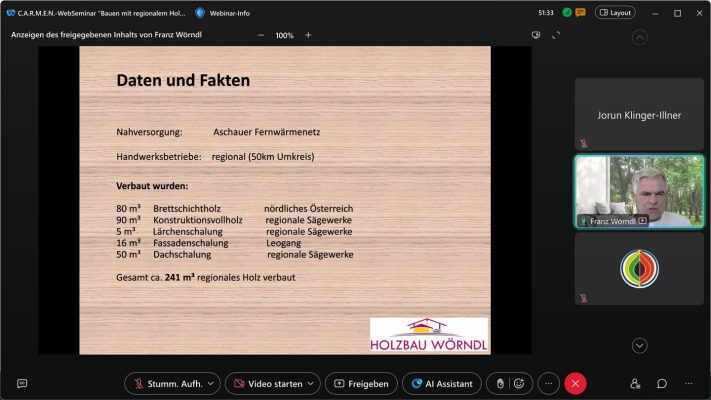Click the text Leogang on slide

283,243
